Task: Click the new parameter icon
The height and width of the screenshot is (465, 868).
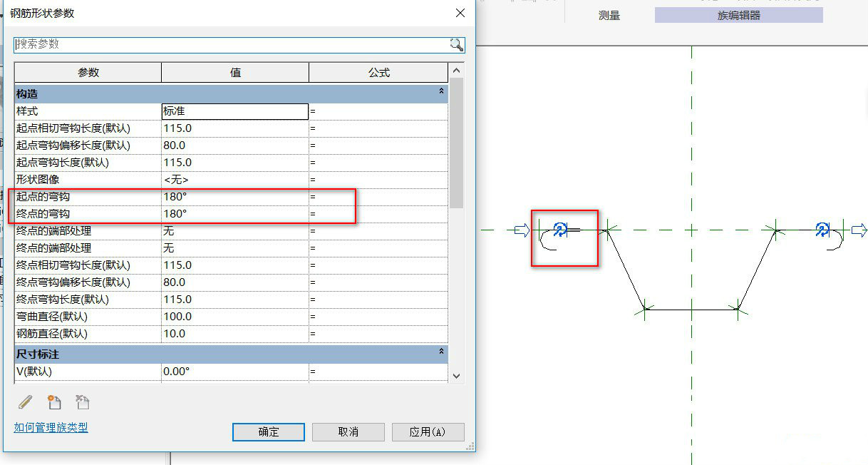Action: pos(54,402)
